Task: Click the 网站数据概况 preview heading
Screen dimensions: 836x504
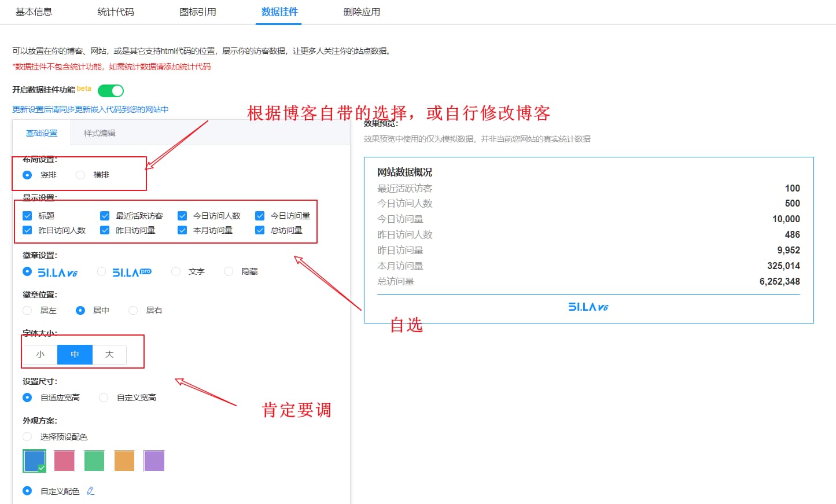Action: tap(405, 172)
